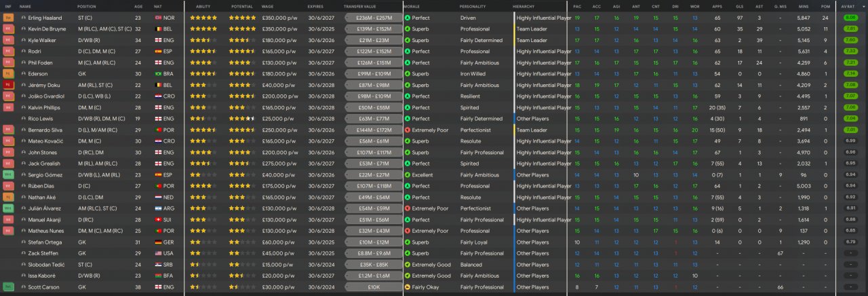Click Haaland's 8.06 average rating badge
Viewport: 868px width, 296px height.
pos(850,18)
